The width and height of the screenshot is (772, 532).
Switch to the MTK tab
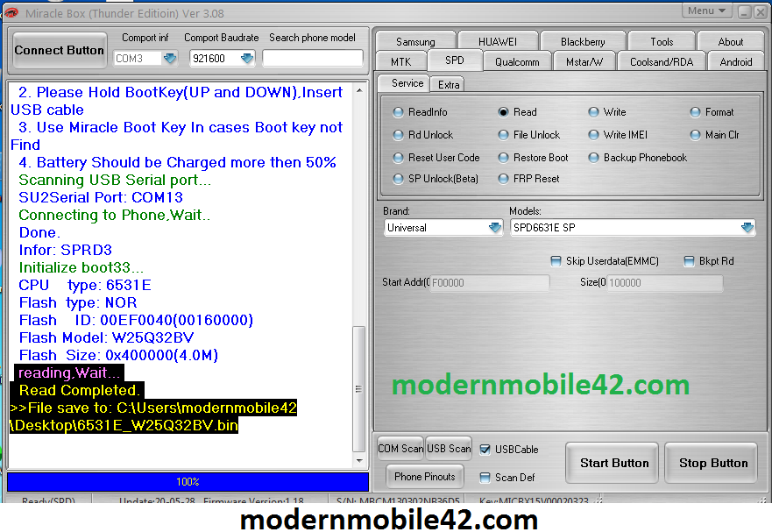coord(400,62)
